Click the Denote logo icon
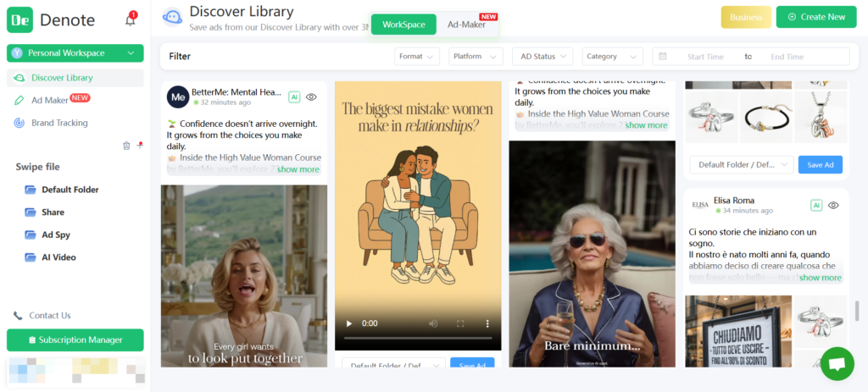Screen dimensions: 868x392 point(20,20)
